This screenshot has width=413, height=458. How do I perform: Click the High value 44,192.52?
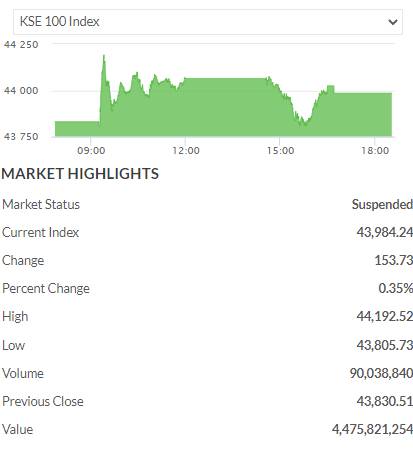(385, 316)
